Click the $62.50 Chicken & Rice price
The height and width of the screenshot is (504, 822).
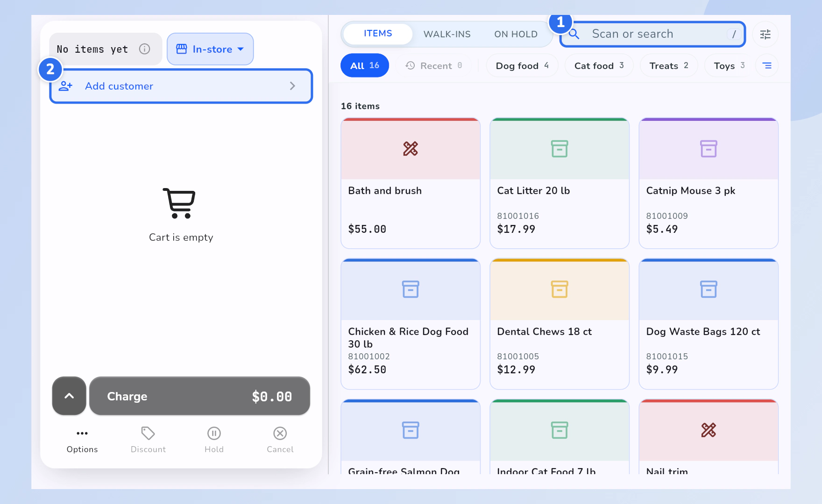[x=367, y=370]
